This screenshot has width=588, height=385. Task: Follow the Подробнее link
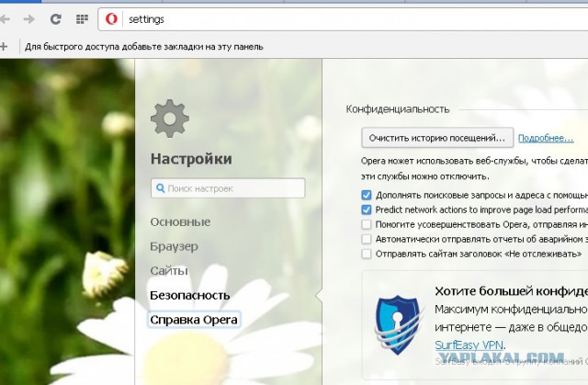(x=546, y=138)
